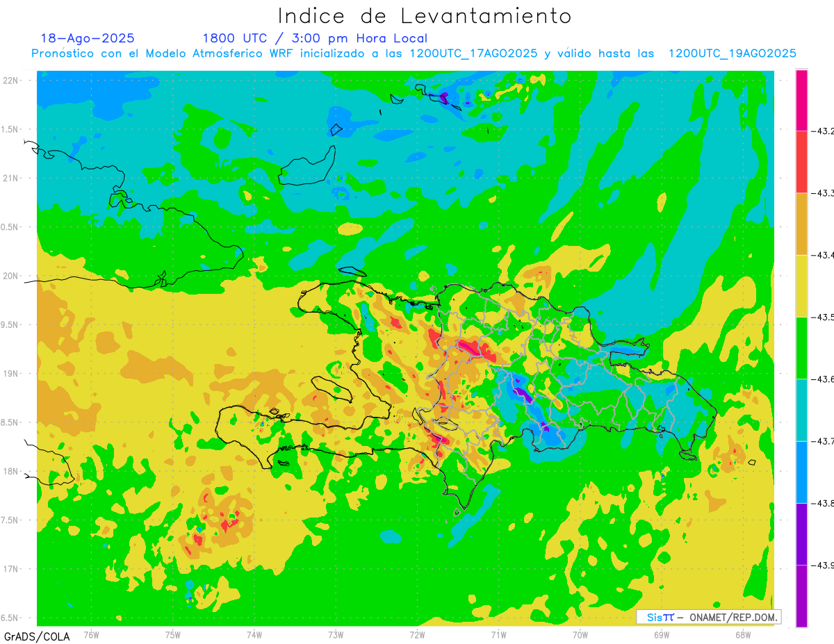This screenshot has width=834, height=644.
Task: Click the '21N' latitude label
Action: click(x=10, y=179)
